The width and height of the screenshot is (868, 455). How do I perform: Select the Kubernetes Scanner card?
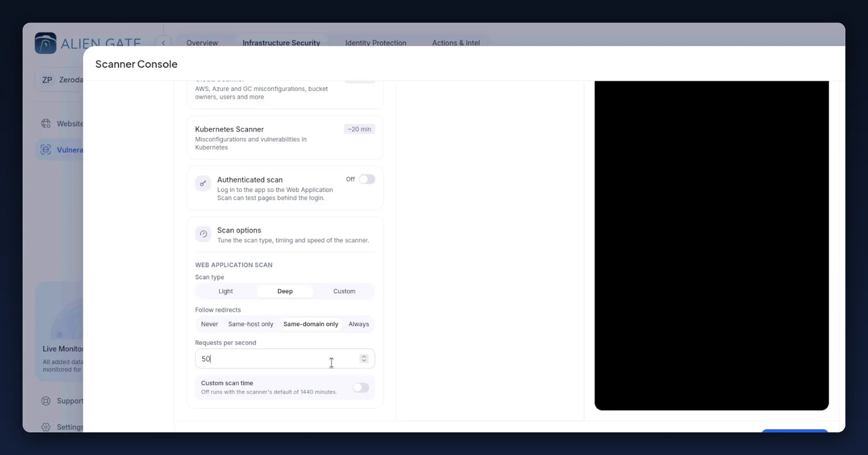click(285, 137)
